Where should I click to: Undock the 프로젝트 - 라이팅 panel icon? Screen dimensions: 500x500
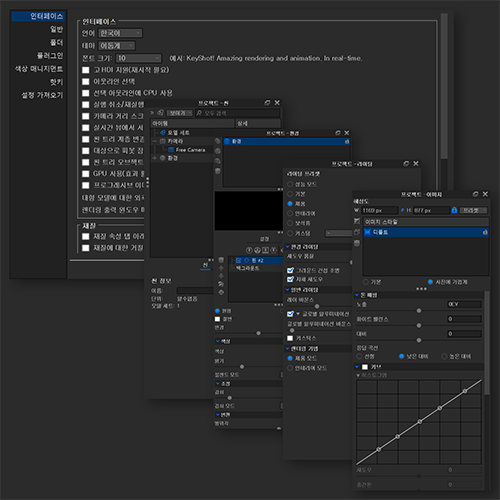tap(406, 164)
